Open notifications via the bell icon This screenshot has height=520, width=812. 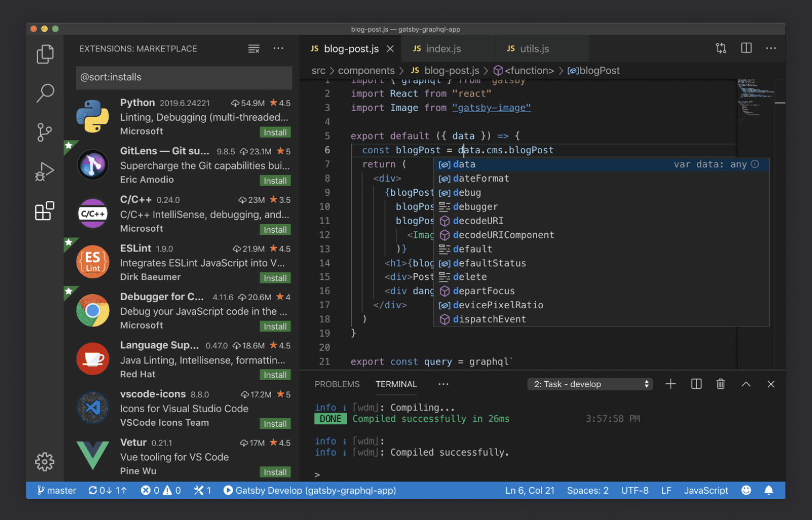click(769, 490)
